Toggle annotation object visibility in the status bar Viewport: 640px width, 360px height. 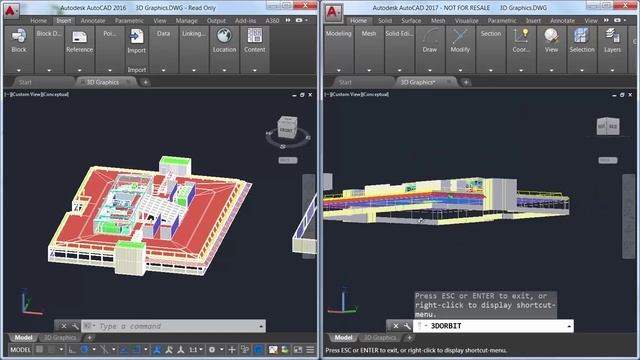point(157,350)
